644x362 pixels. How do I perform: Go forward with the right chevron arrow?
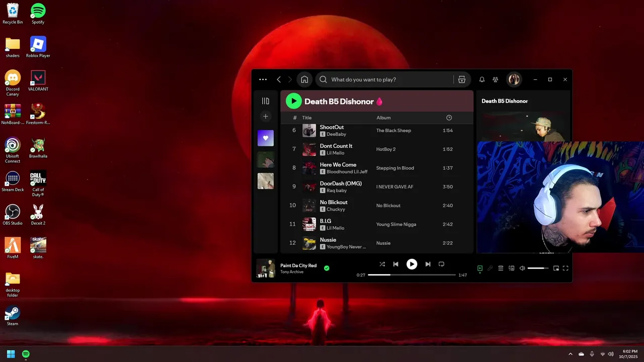click(x=290, y=79)
